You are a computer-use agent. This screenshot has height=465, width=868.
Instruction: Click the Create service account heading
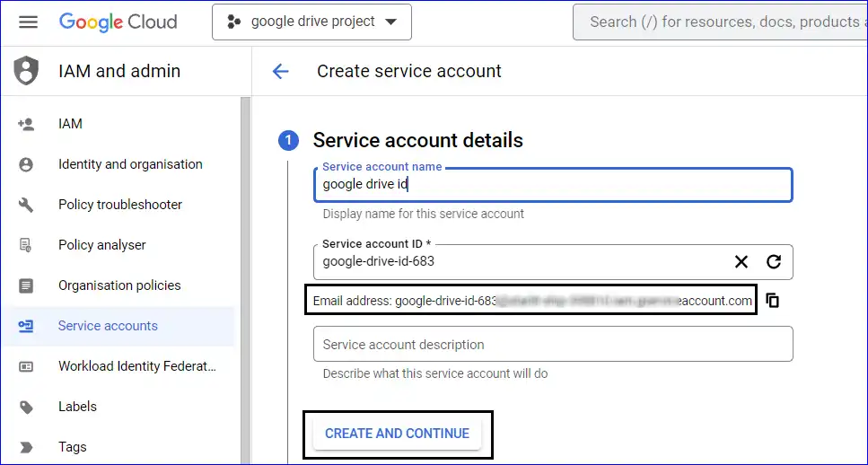click(409, 72)
